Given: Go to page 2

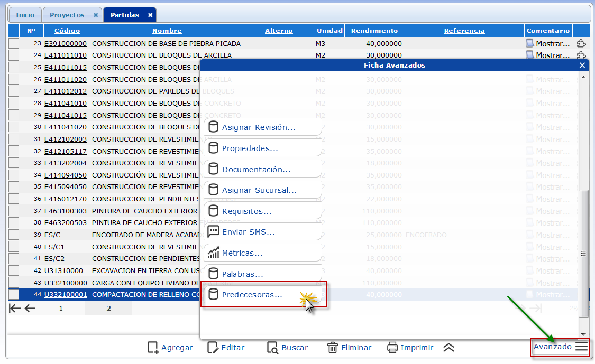Looking at the screenshot, I should (x=108, y=308).
